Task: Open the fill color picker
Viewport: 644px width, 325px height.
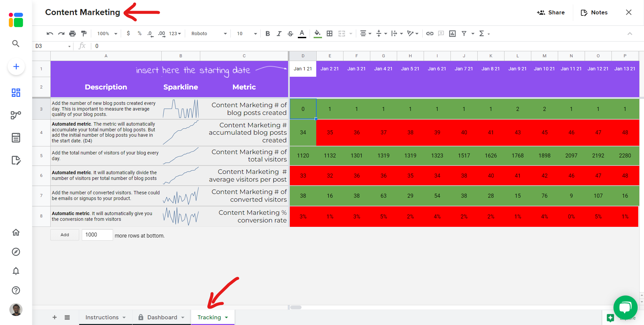Action: click(317, 34)
